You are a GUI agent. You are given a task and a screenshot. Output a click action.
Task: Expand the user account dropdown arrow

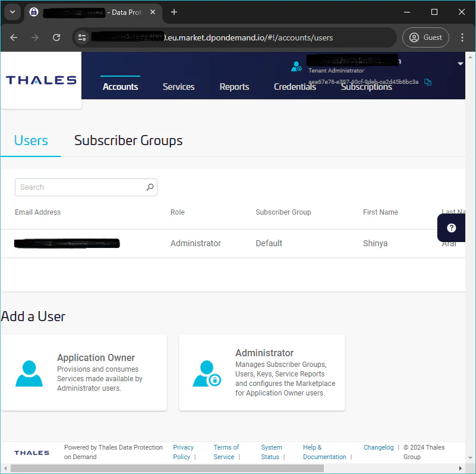pos(460,64)
